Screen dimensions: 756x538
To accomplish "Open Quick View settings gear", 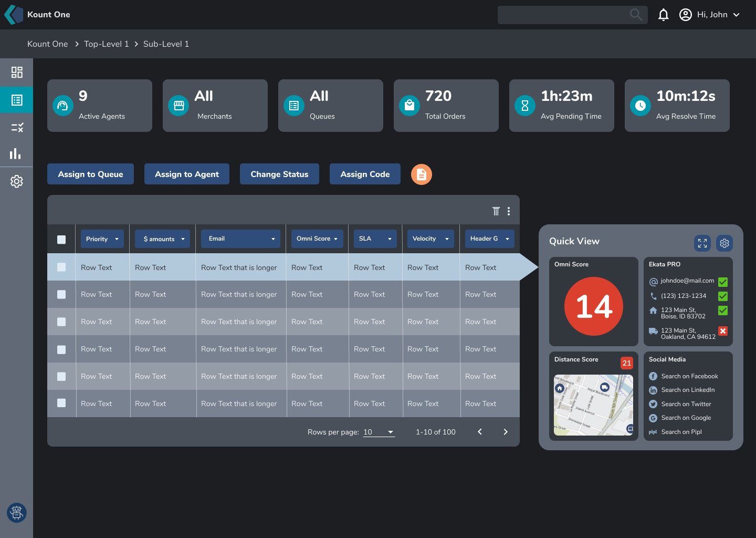I will point(724,243).
